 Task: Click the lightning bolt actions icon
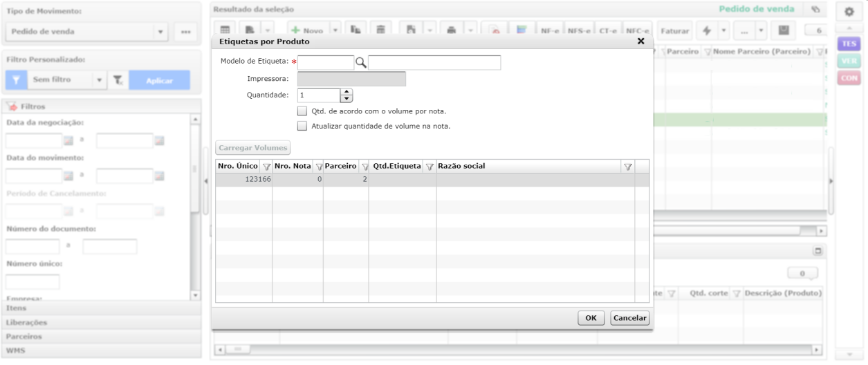pos(706,30)
